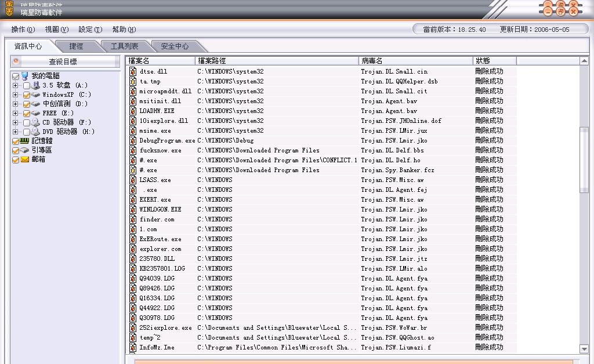Click the boot sector drive icon
Image resolution: width=594 pixels, height=364 pixels.
24,150
